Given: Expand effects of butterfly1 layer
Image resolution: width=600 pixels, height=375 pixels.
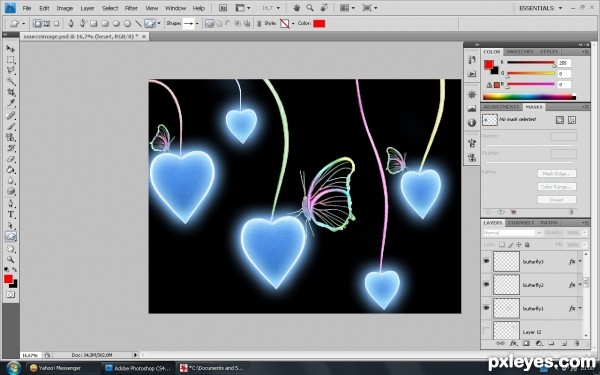Looking at the screenshot, I should tap(580, 308).
